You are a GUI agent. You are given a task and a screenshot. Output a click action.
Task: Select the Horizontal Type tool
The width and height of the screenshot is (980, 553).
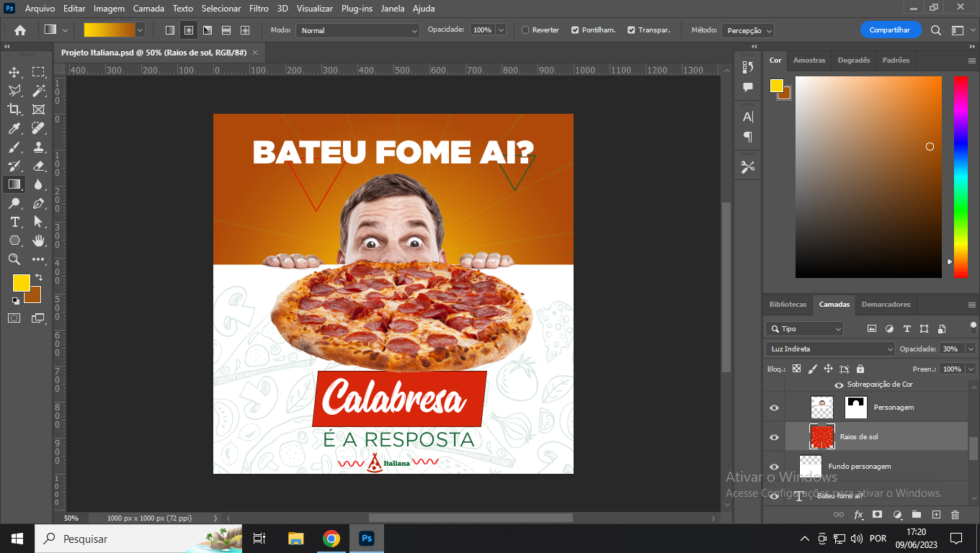14,222
